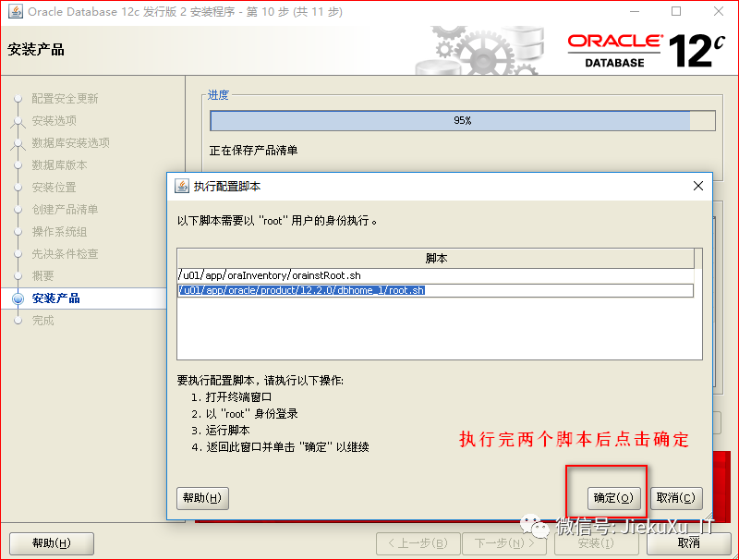Click instruction line 4. 返回此窗口并单击 "确定" 以继续
Image resolution: width=739 pixels, height=560 pixels.
[x=280, y=447]
